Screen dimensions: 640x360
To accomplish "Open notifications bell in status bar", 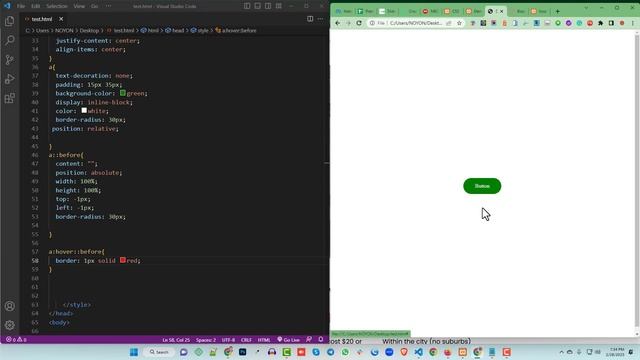I will click(x=321, y=339).
